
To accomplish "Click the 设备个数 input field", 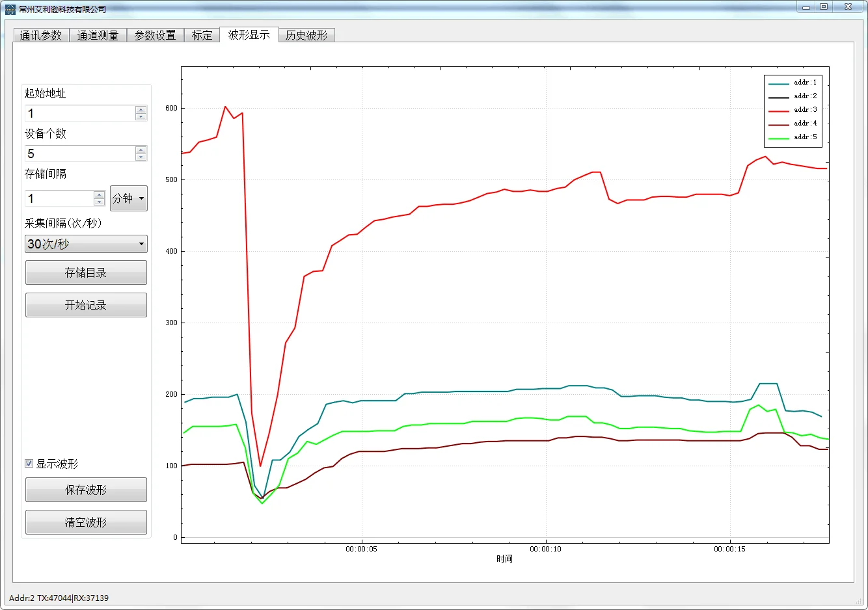I will point(80,153).
